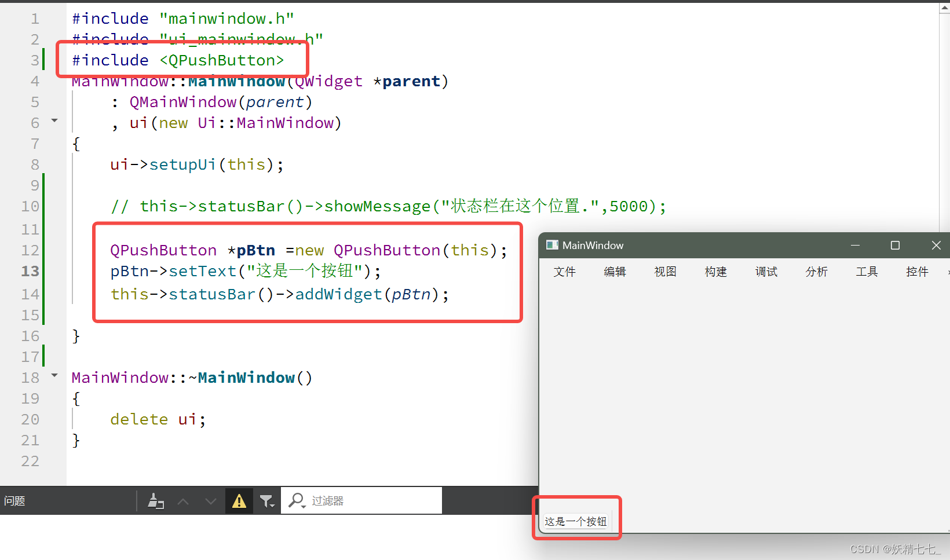Click the MainWindow::~MainWindow() destructor line
Viewport: 950px width, 560px height.
point(192,378)
